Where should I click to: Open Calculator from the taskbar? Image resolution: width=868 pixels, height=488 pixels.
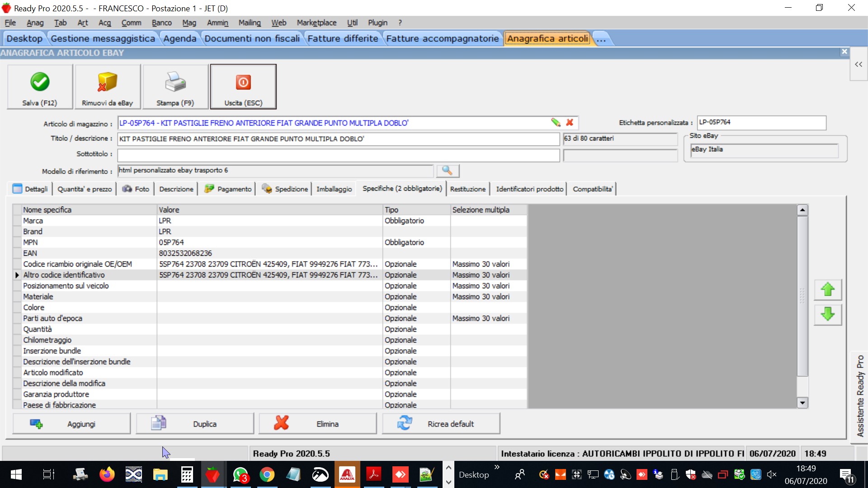point(187,474)
